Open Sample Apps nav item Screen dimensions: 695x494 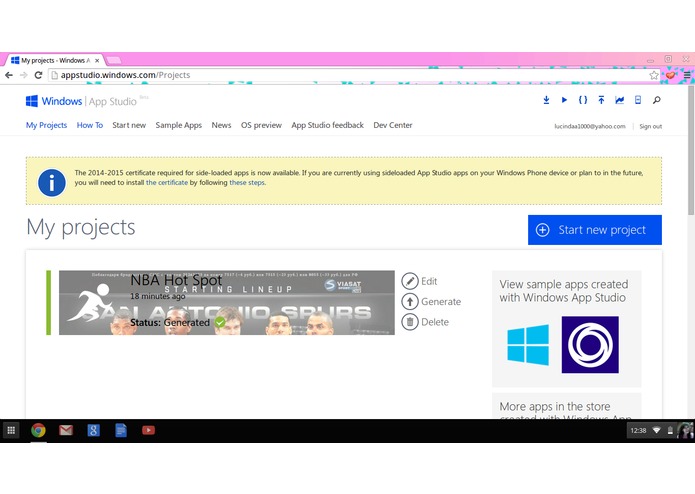pyautogui.click(x=179, y=125)
